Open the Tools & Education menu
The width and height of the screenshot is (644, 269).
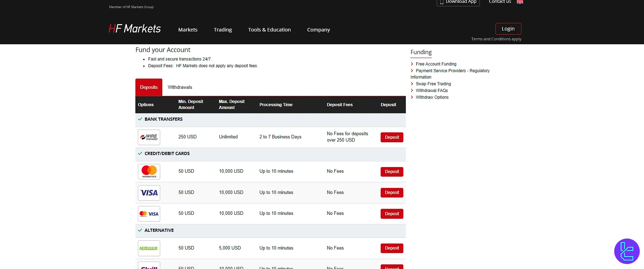pos(269,30)
